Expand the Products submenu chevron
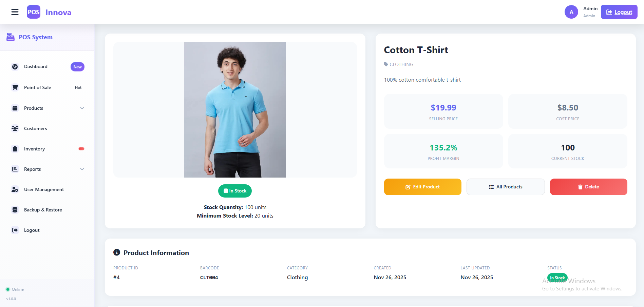The image size is (644, 307). coord(82,108)
